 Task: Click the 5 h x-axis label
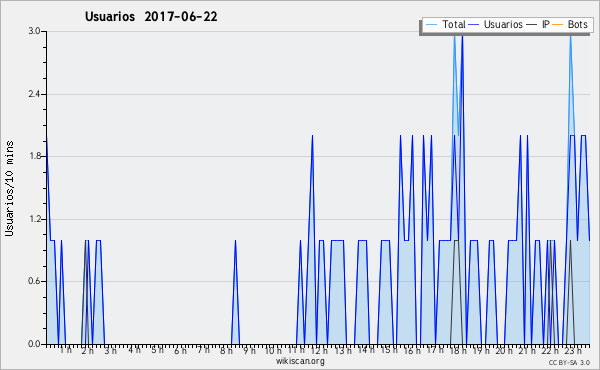pos(157,350)
